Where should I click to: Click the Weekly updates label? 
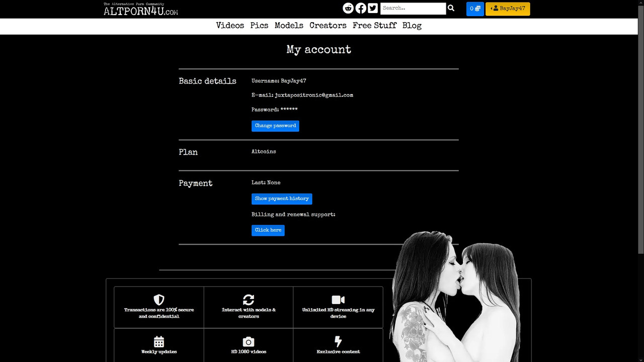[159, 352]
